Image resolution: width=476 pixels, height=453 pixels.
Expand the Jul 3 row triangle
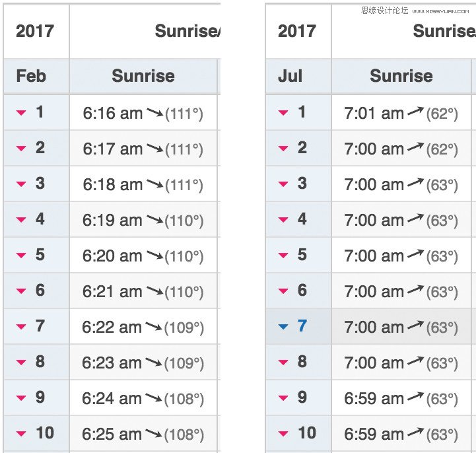pyautogui.click(x=283, y=184)
